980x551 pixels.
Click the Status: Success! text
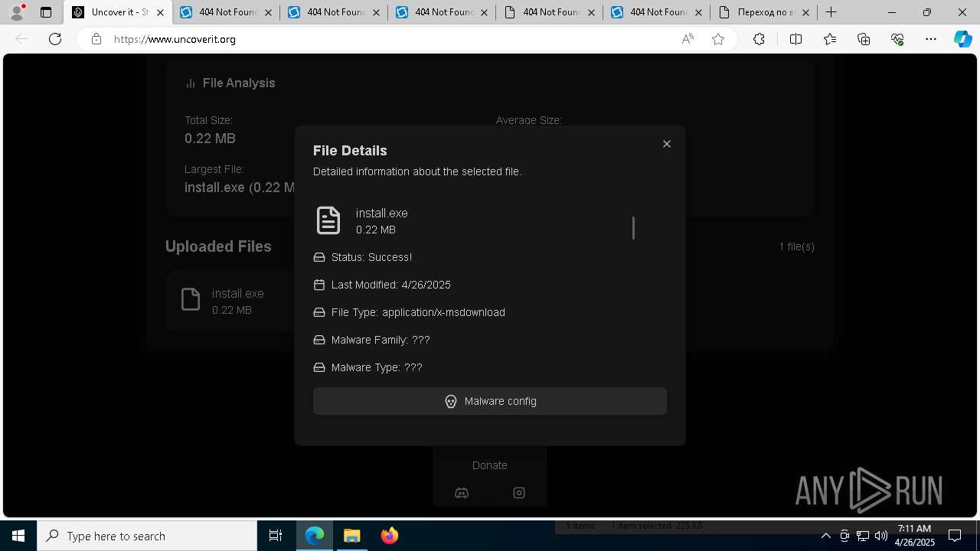[371, 257]
